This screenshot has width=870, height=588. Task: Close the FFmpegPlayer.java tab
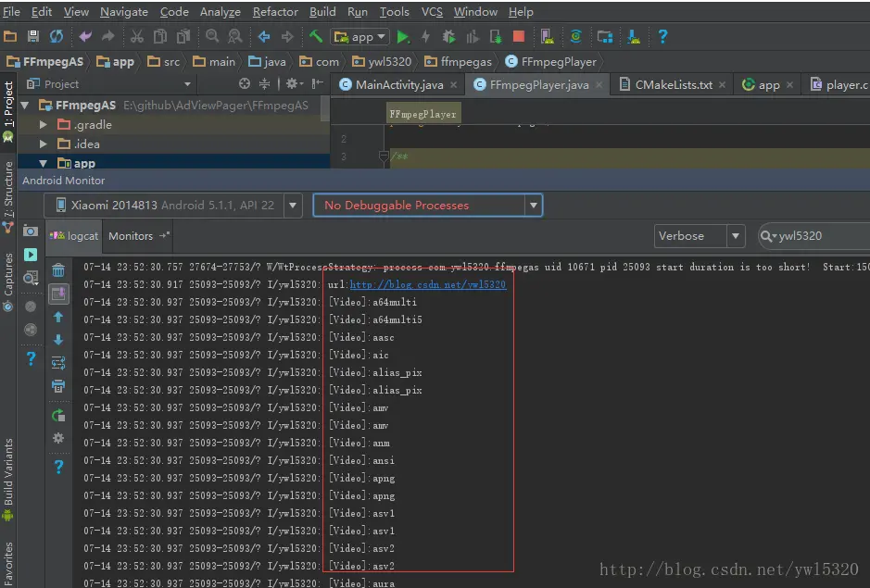point(599,84)
